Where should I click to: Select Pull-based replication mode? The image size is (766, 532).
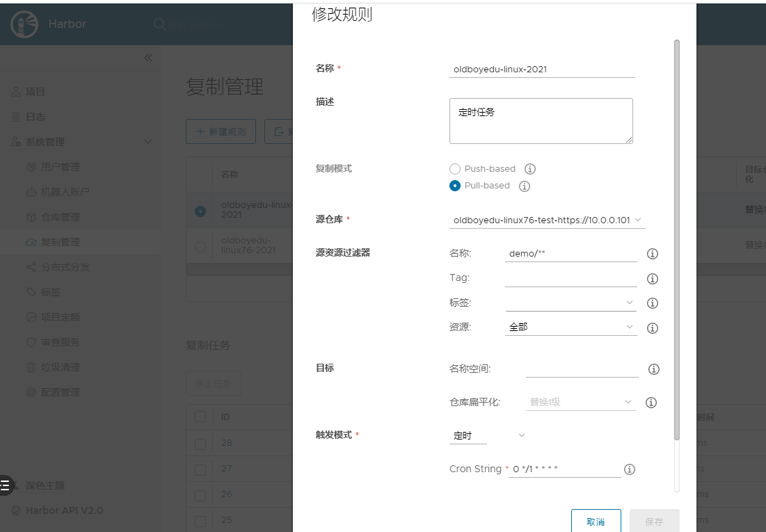pyautogui.click(x=455, y=186)
